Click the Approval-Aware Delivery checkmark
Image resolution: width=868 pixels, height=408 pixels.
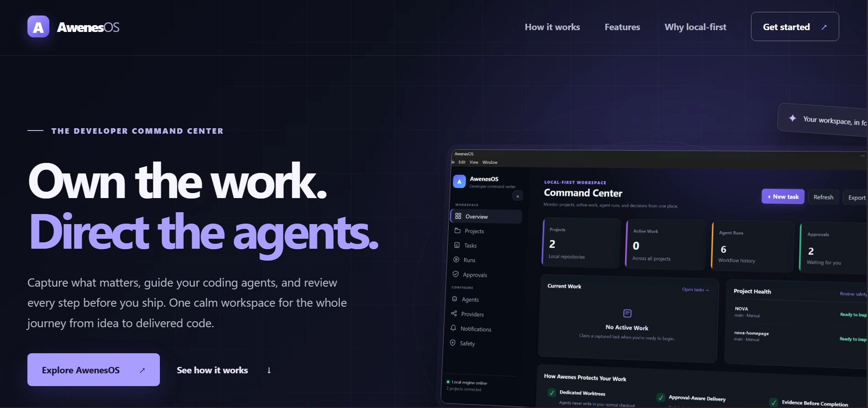pos(661,398)
